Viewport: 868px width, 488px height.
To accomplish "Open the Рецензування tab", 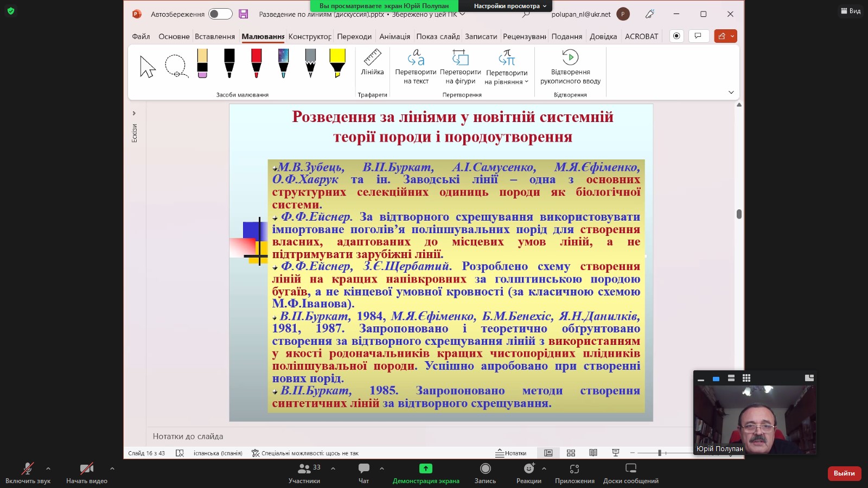I will coord(524,36).
